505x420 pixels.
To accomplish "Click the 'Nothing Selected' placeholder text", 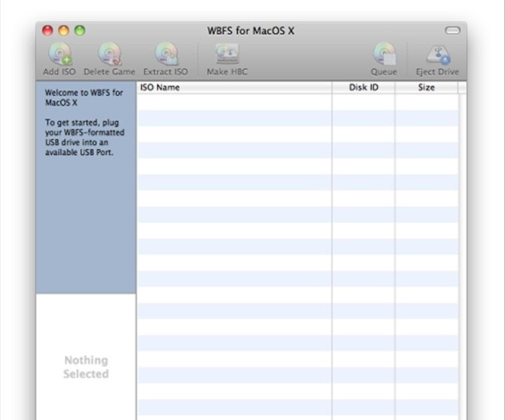I will click(86, 367).
